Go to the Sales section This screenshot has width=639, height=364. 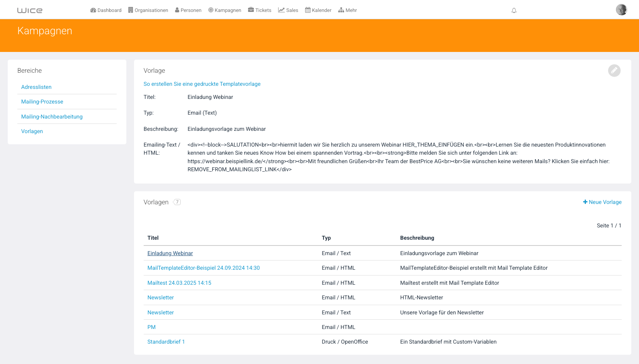(288, 10)
